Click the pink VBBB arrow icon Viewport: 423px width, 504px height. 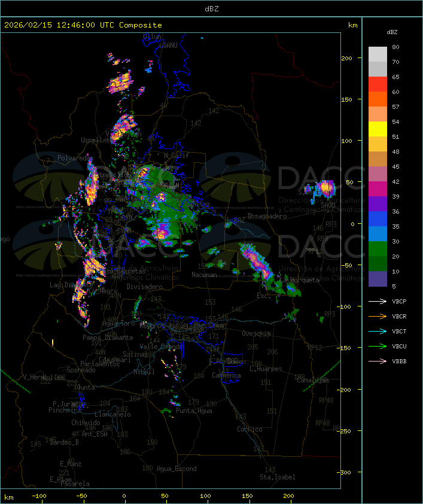pos(378,361)
